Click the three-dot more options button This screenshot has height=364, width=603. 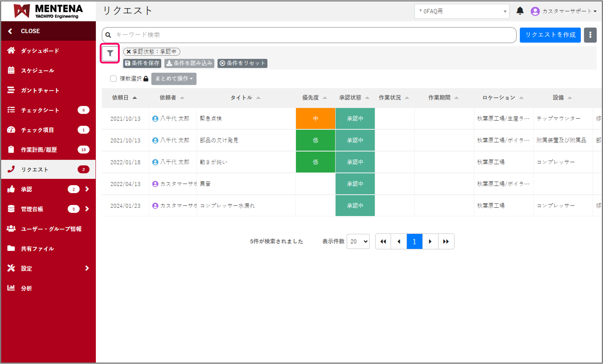coord(590,35)
